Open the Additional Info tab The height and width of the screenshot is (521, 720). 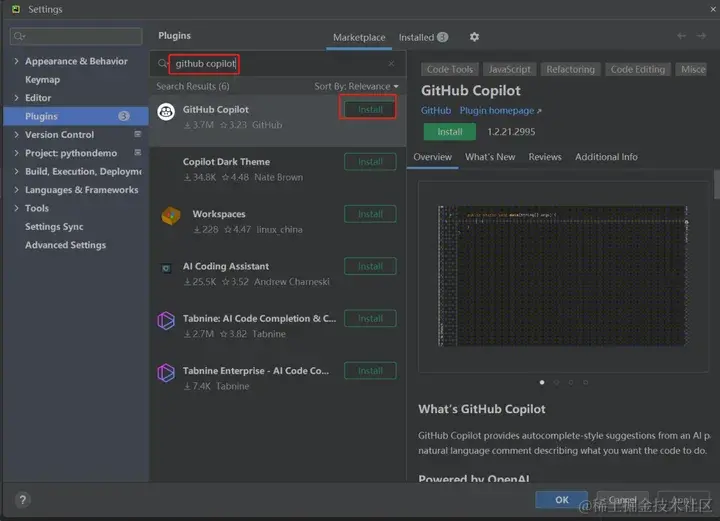pyautogui.click(x=606, y=157)
